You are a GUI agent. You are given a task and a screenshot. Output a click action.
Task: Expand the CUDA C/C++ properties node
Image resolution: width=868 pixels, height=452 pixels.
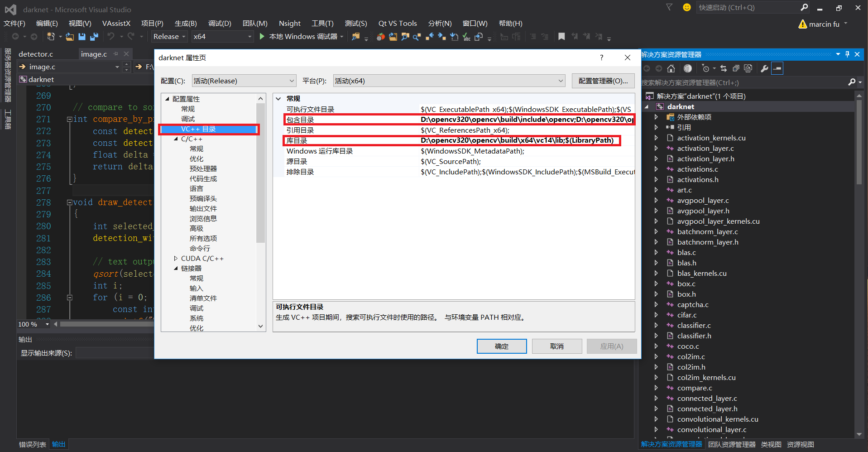[176, 258]
